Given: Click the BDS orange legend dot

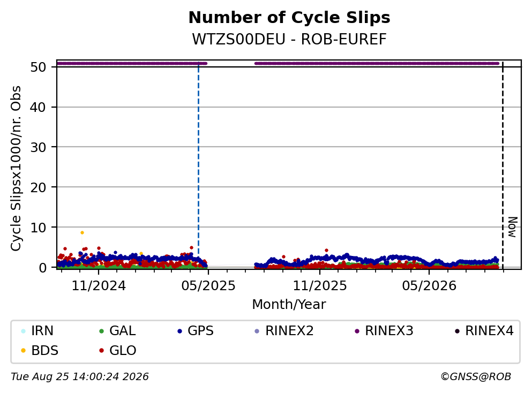Looking at the screenshot, I should click(23, 351).
